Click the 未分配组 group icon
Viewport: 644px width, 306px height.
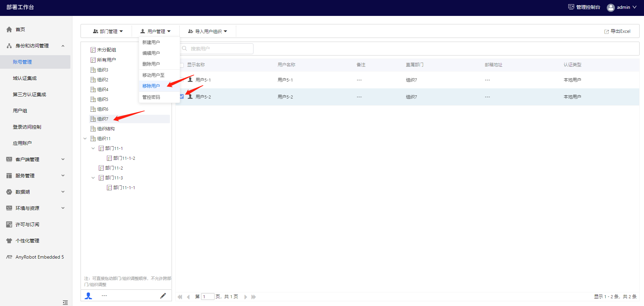pyautogui.click(x=93, y=50)
